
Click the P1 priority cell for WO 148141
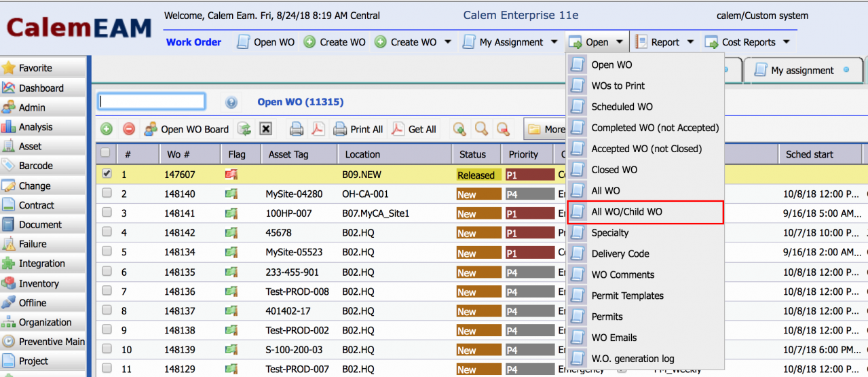tap(530, 213)
